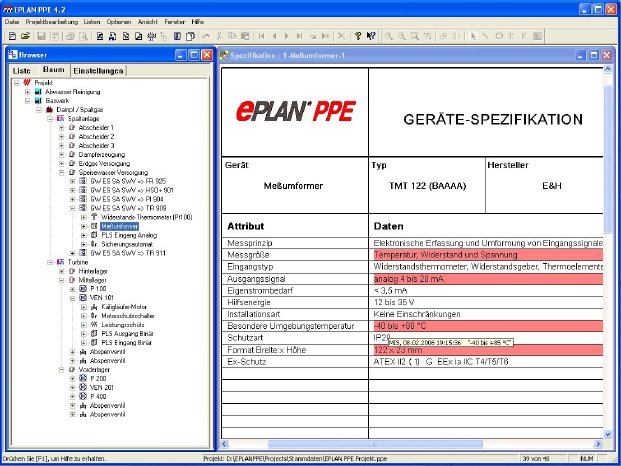Open the Ansicht menu

148,22
